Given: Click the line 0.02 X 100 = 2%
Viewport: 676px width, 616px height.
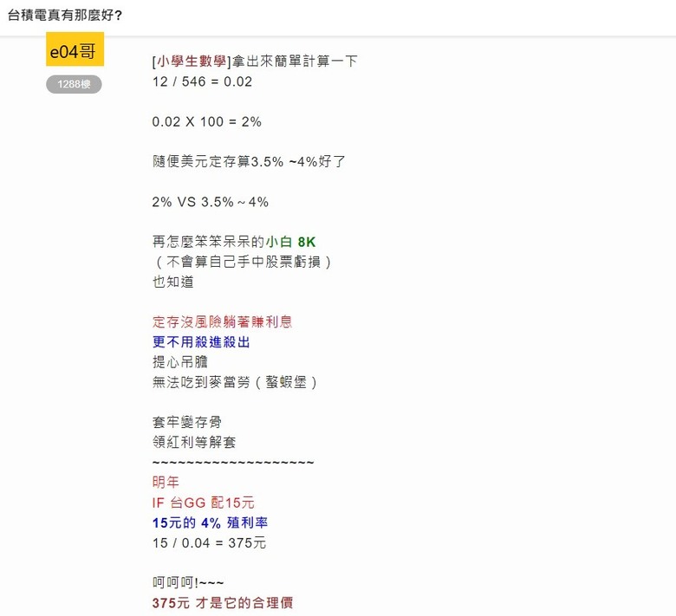Looking at the screenshot, I should pos(207,121).
